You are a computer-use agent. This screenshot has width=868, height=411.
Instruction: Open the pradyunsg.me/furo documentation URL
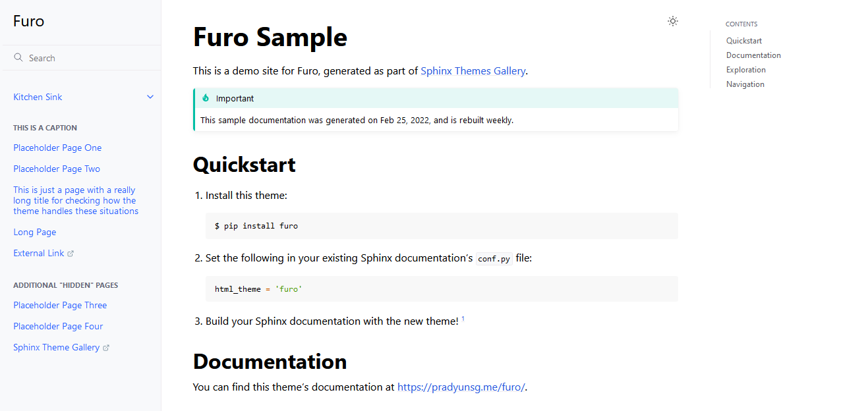point(461,387)
